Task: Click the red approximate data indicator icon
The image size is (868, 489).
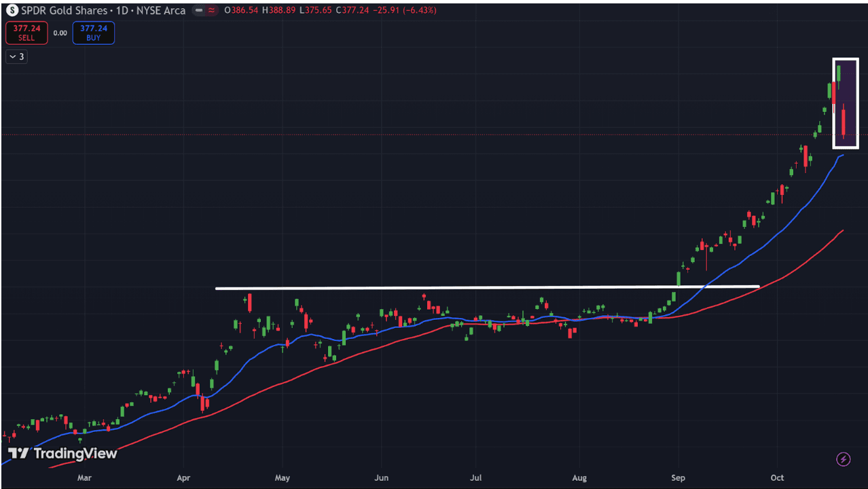Action: 211,11
